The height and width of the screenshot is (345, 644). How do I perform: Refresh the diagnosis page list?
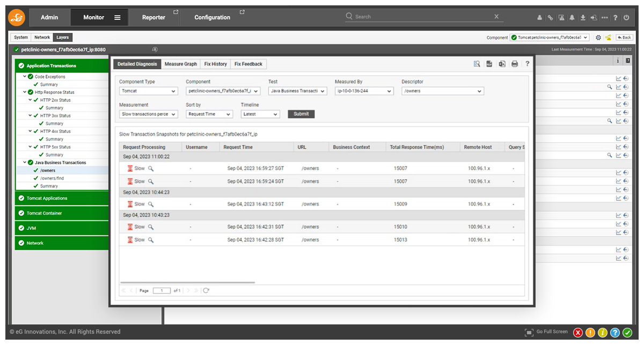click(x=206, y=290)
